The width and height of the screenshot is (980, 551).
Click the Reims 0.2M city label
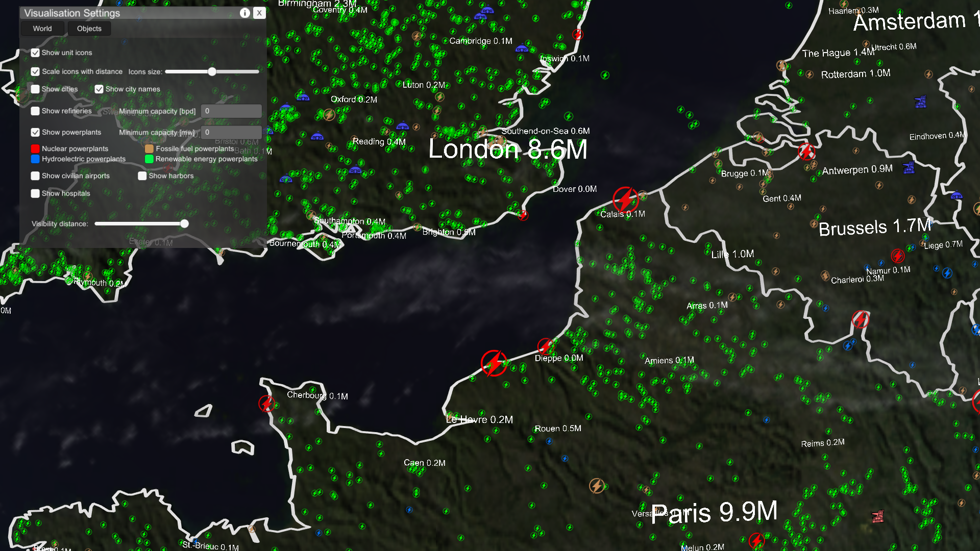pyautogui.click(x=823, y=443)
